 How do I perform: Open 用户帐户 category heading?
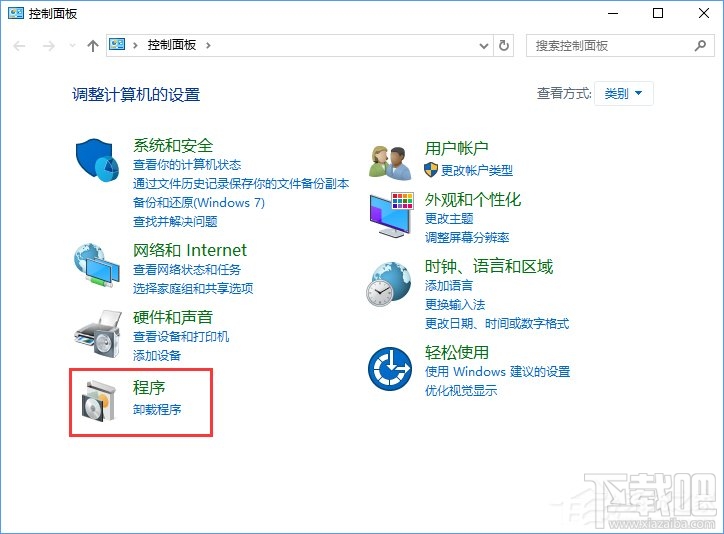point(456,148)
